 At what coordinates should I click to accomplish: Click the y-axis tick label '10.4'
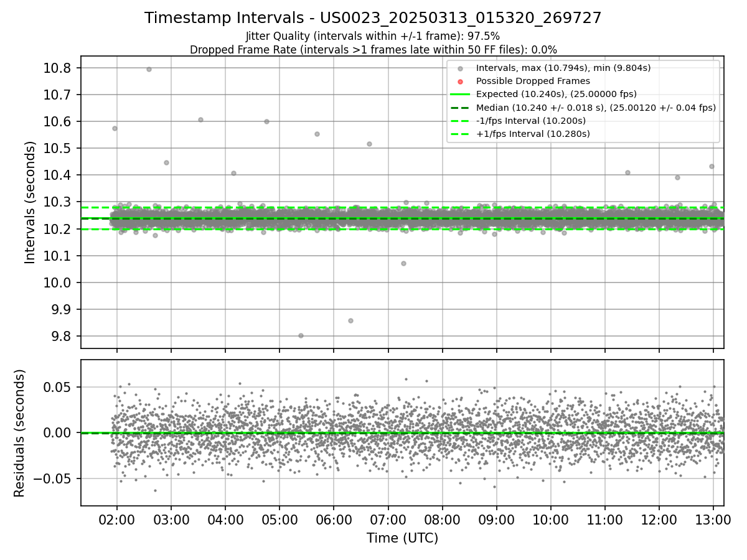(x=57, y=175)
